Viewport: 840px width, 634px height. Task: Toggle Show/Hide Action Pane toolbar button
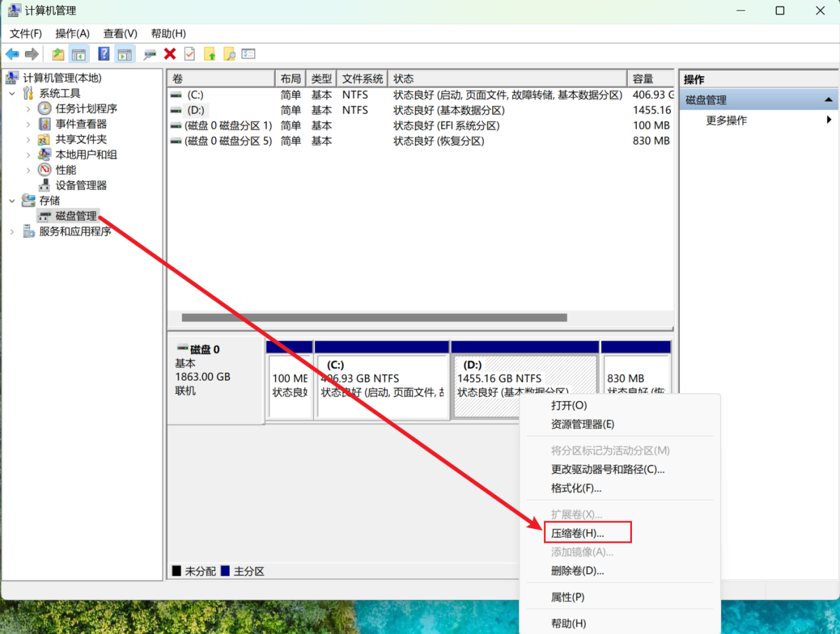click(x=125, y=54)
